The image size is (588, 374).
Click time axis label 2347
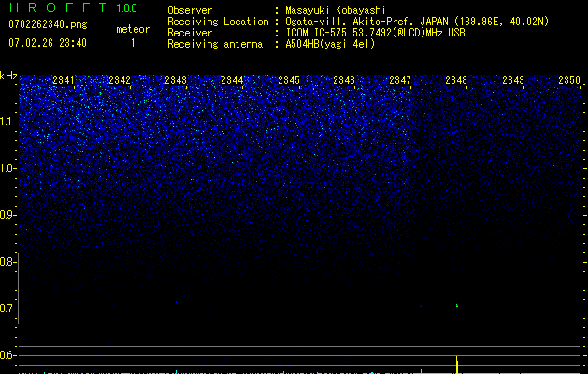point(400,79)
